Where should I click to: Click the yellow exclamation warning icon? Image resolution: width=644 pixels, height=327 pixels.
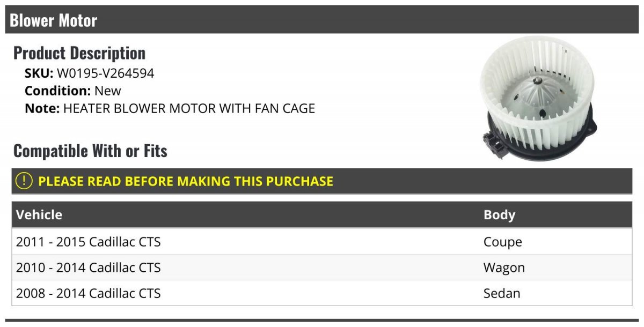24,181
